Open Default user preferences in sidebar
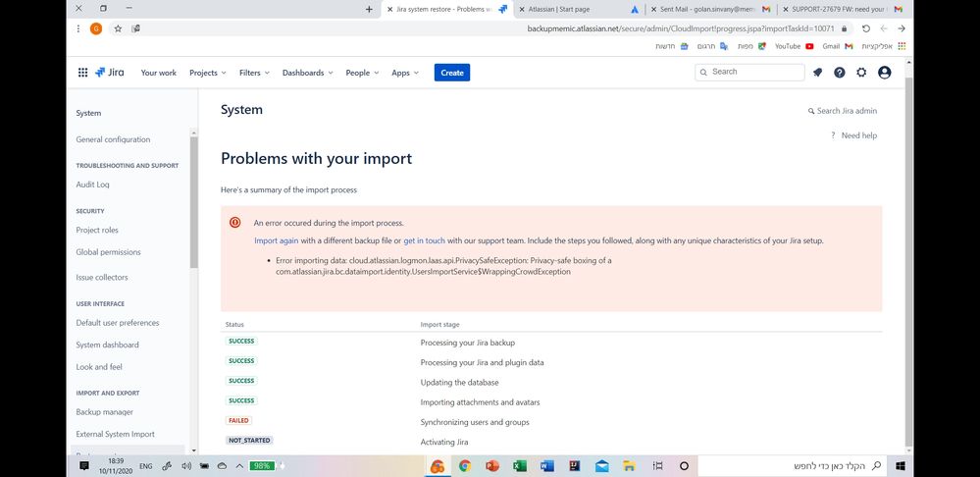980x477 pixels. [118, 323]
